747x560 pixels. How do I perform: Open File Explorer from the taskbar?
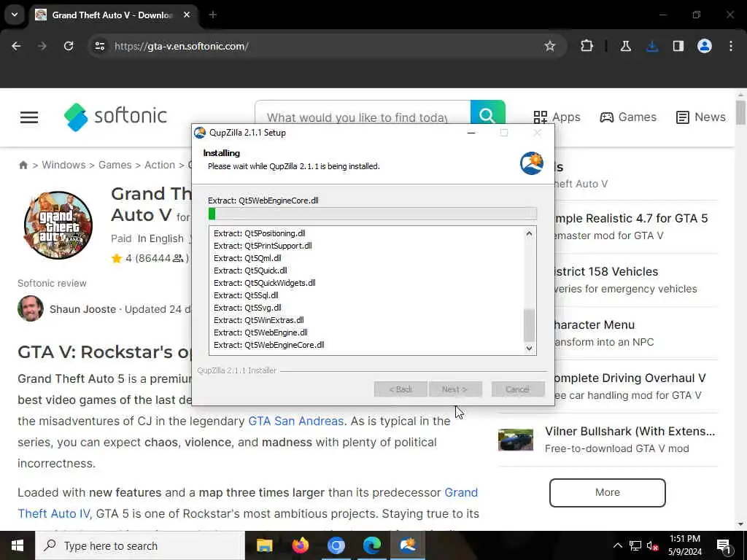[264, 545]
